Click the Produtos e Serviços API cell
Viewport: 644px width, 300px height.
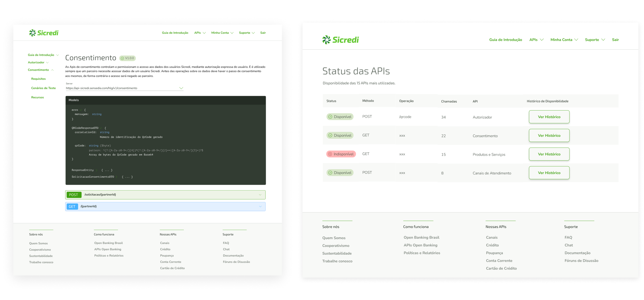click(489, 155)
